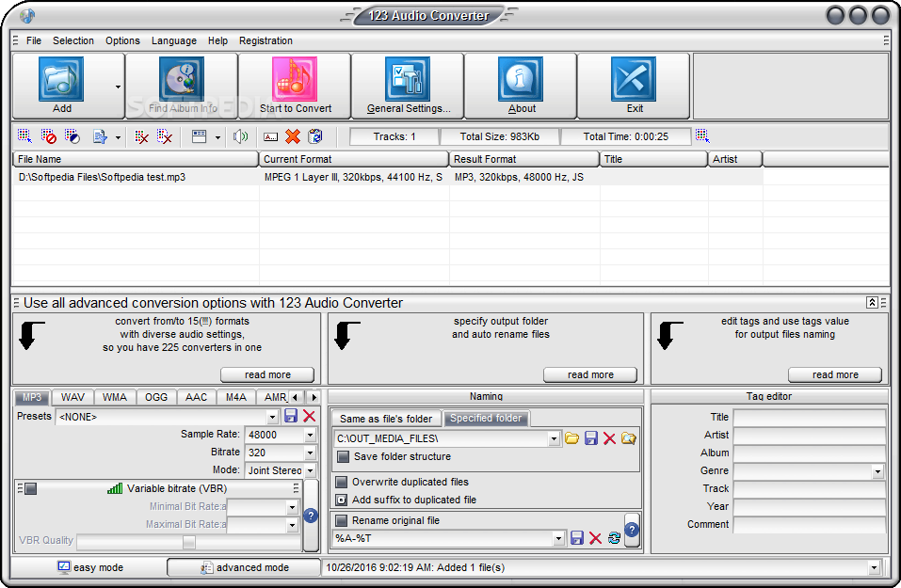Open the Selection menu
The image size is (901, 588).
(73, 40)
